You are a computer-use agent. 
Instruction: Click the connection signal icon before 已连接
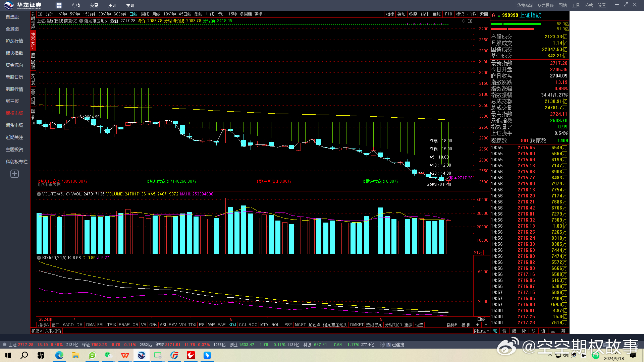point(382,345)
